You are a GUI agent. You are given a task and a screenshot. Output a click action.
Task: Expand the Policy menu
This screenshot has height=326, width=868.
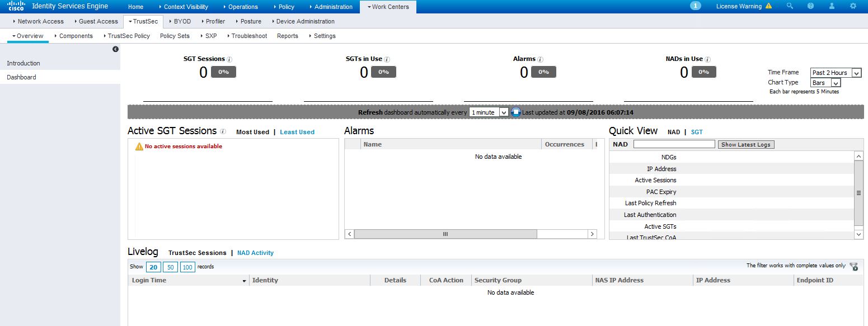click(x=284, y=7)
